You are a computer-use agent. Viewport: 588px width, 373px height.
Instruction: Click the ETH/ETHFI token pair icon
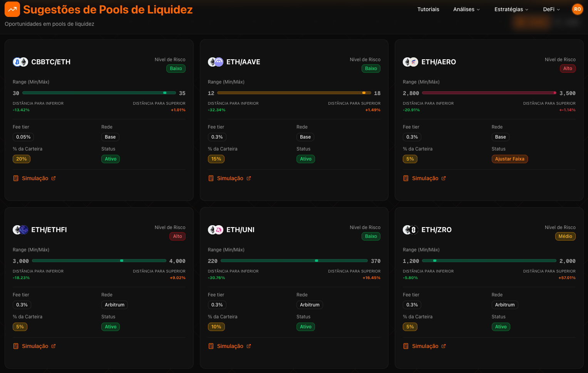click(x=20, y=230)
